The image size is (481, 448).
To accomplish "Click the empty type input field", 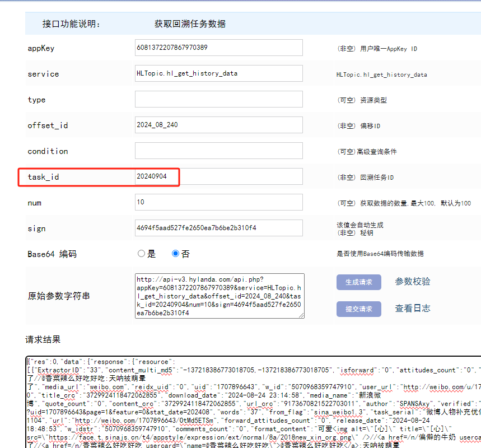I will [x=218, y=100].
